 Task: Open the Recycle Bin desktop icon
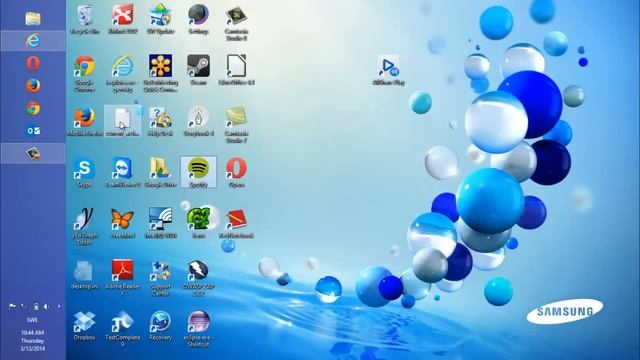tap(84, 20)
